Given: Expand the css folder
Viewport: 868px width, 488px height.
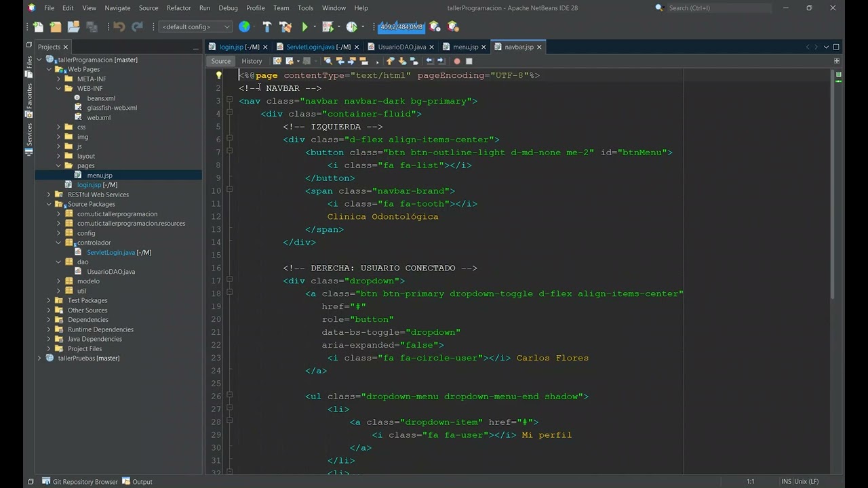Looking at the screenshot, I should [x=58, y=127].
